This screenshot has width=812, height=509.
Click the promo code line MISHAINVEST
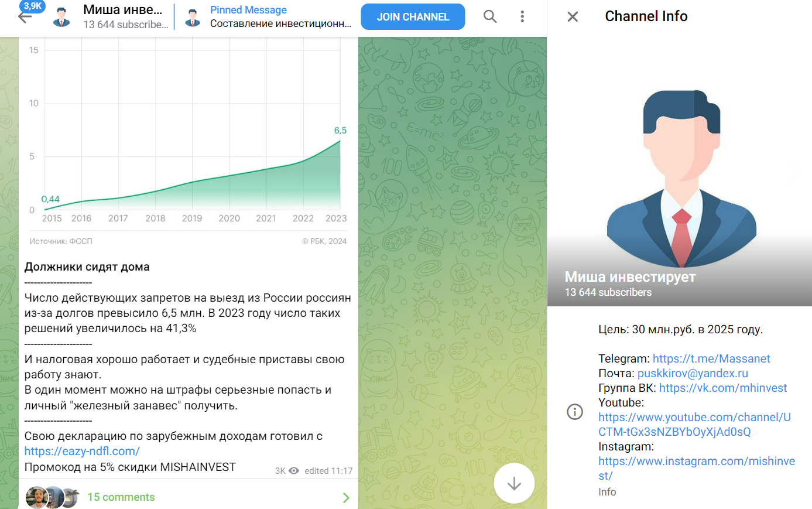pyautogui.click(x=130, y=467)
